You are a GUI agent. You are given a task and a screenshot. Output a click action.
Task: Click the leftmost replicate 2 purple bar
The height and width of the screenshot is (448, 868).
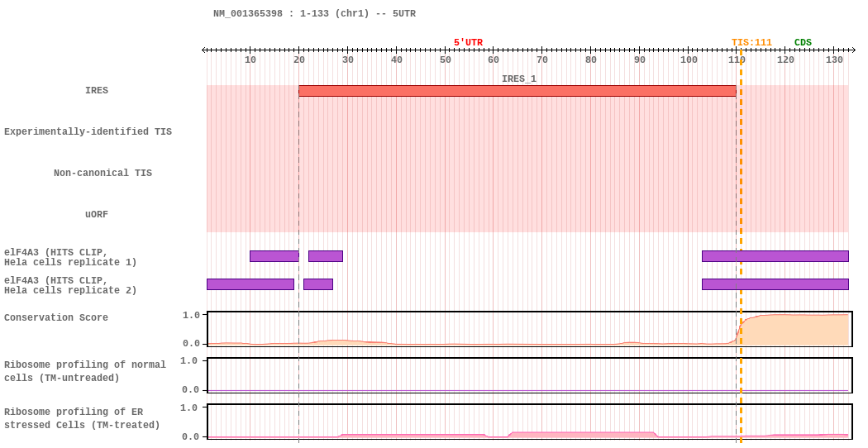pos(250,284)
